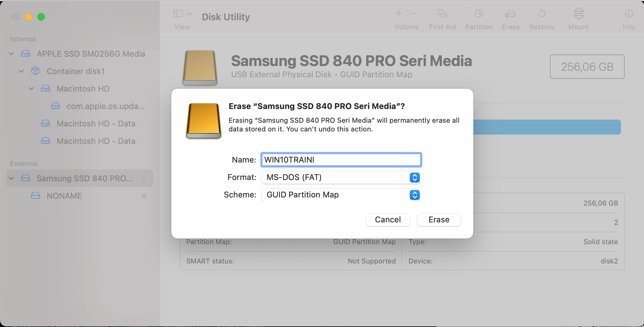
Task: Click the Samsung SSD drive icon in sidebar
Action: [x=26, y=178]
